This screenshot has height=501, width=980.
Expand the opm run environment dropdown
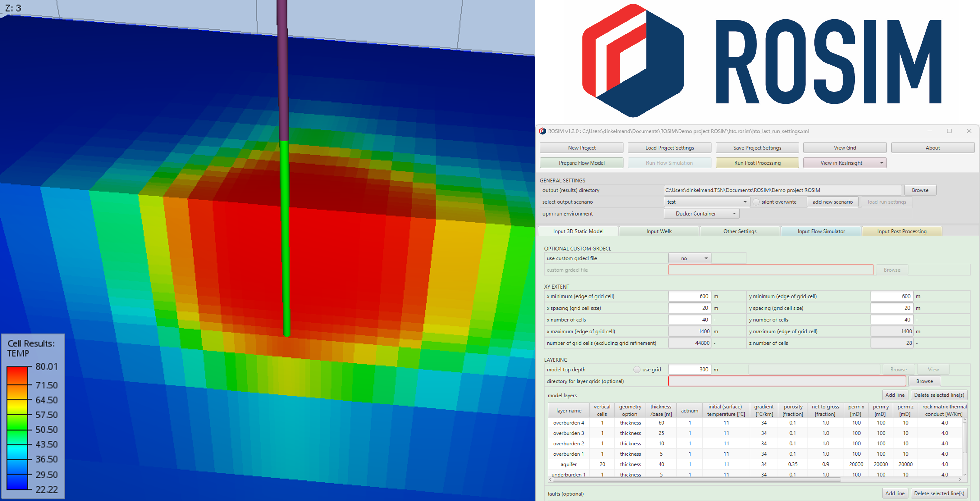click(702, 214)
